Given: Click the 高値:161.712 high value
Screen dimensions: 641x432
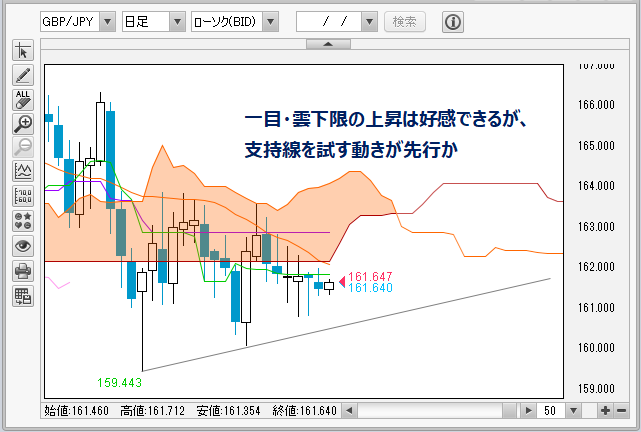Looking at the screenshot, I should 152,410.
